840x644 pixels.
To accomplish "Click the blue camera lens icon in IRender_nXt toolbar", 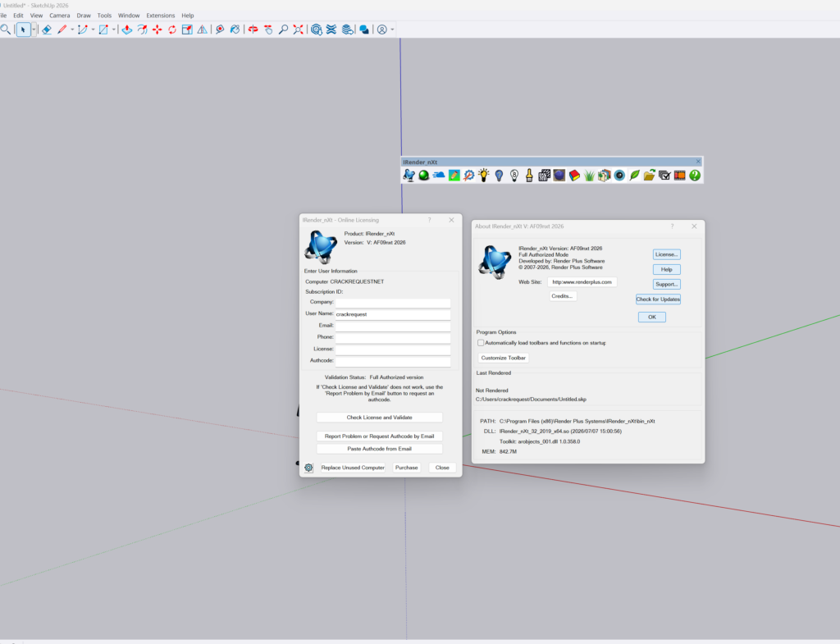I will 619,176.
